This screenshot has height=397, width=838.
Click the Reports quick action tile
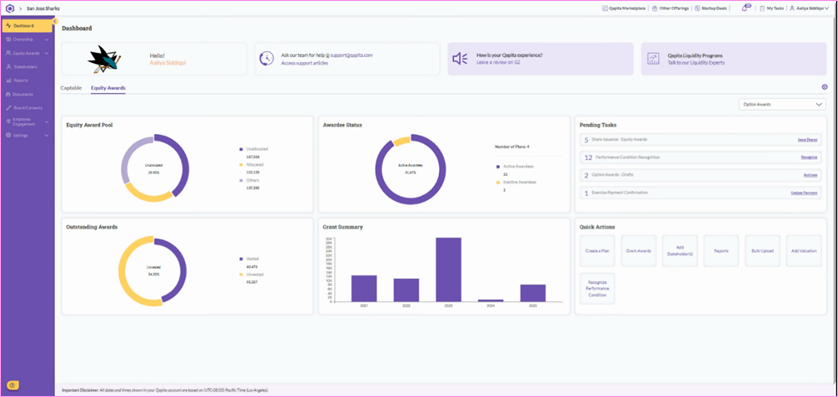[x=721, y=251]
